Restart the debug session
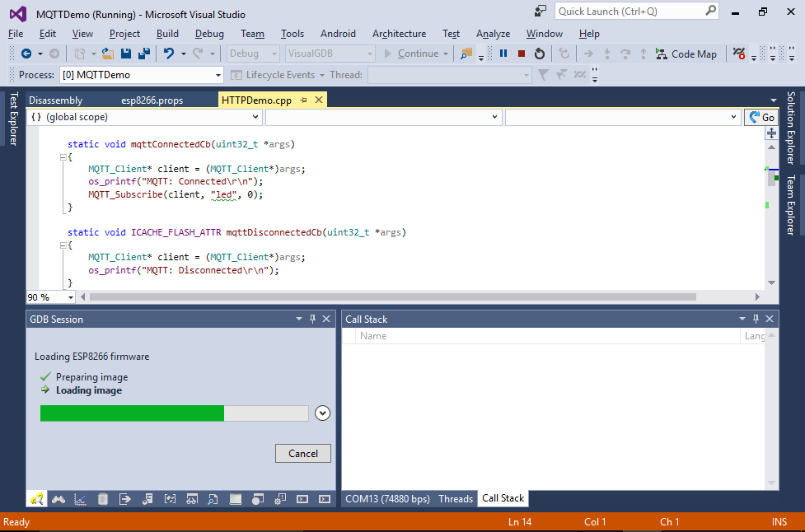The height and width of the screenshot is (532, 805). click(x=539, y=54)
